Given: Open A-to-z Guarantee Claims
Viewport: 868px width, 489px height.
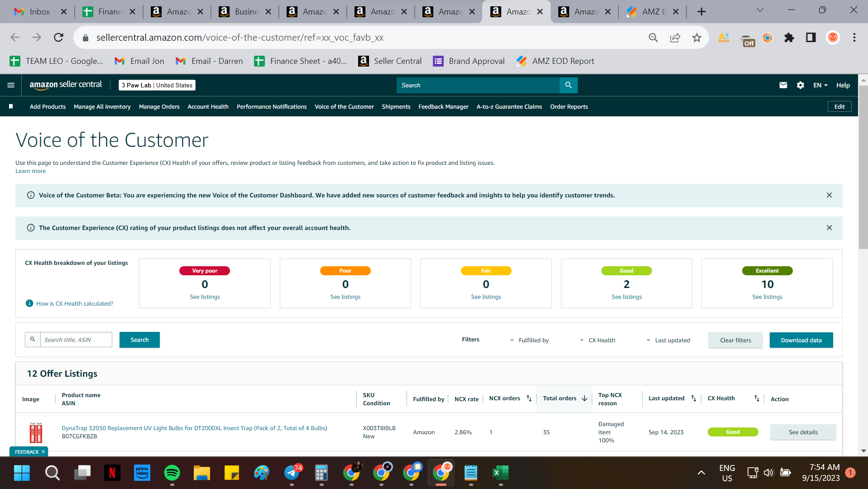Looking at the screenshot, I should (509, 106).
